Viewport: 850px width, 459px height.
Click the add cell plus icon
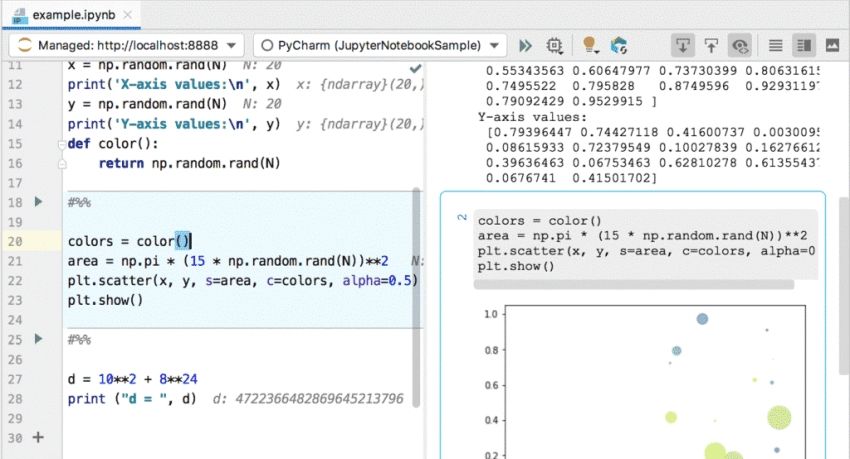[39, 437]
